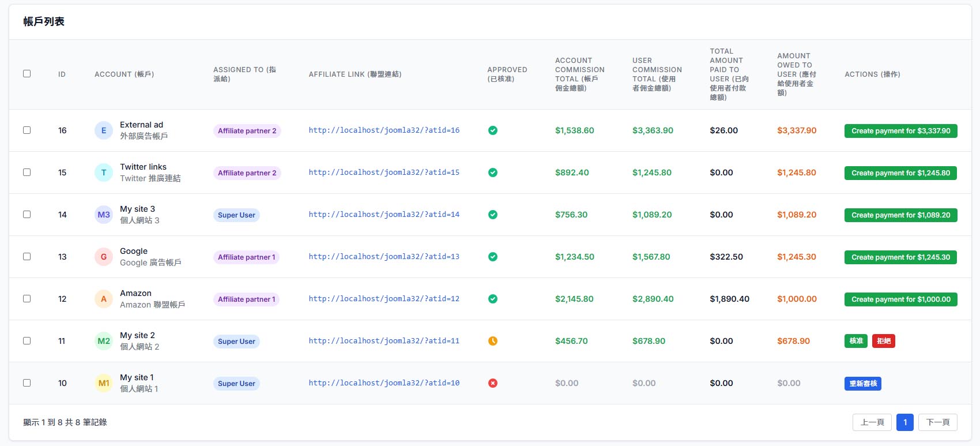Click the $322.50 paid amount
The height and width of the screenshot is (446, 980).
726,257
